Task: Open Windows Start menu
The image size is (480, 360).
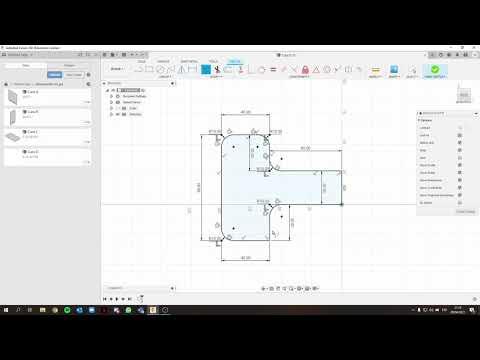Action: tap(6, 310)
